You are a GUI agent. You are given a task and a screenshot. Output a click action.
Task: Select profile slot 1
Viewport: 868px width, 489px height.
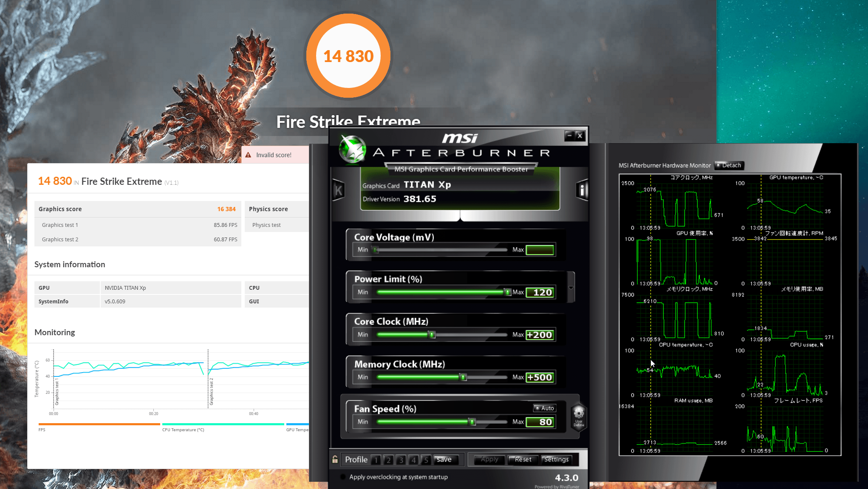pyautogui.click(x=376, y=460)
